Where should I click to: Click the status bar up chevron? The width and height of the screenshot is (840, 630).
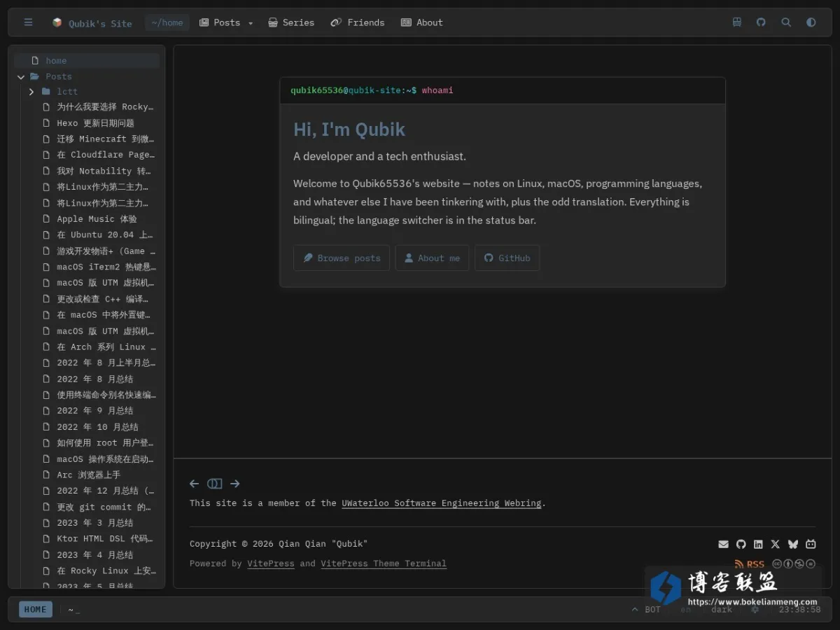[635, 610]
